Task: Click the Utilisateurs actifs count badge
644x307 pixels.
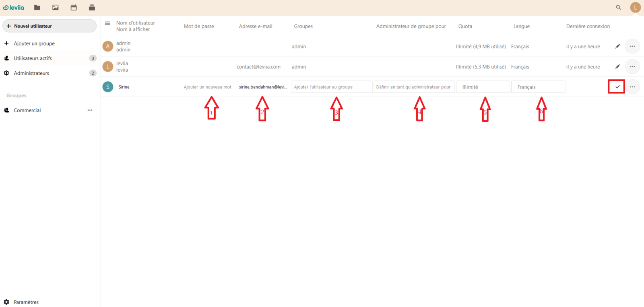Action: click(x=93, y=58)
